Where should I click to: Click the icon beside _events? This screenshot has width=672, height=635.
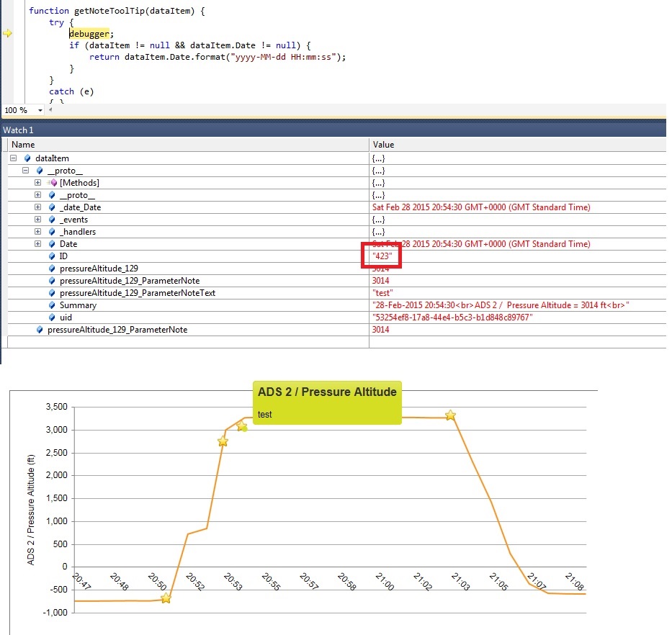point(52,220)
